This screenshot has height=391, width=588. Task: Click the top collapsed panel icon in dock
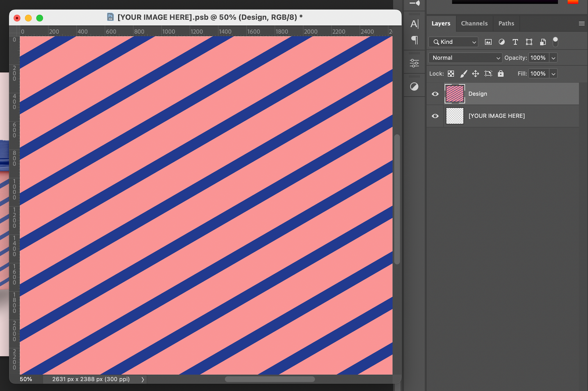pyautogui.click(x=415, y=3)
